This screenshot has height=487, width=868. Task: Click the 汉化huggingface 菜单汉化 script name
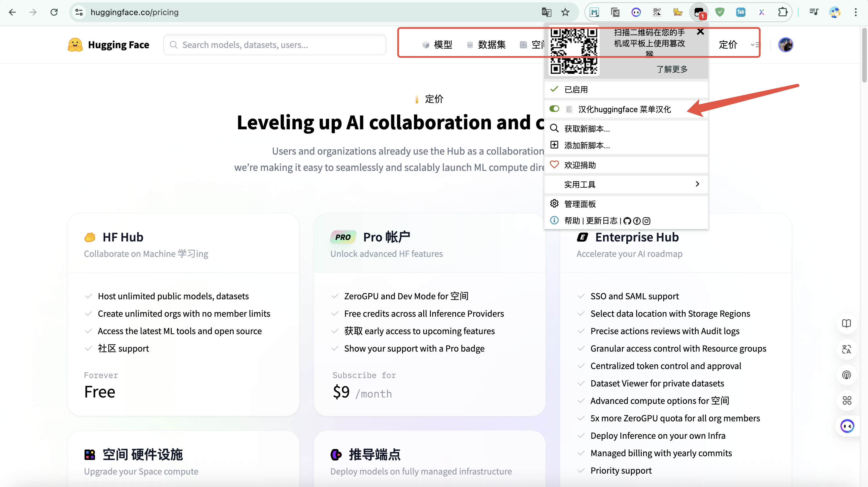pos(624,109)
